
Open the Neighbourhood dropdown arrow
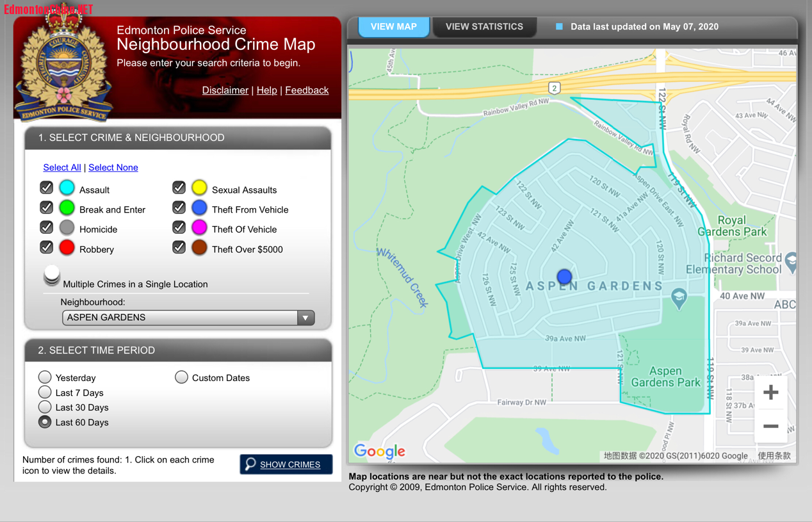(x=305, y=318)
